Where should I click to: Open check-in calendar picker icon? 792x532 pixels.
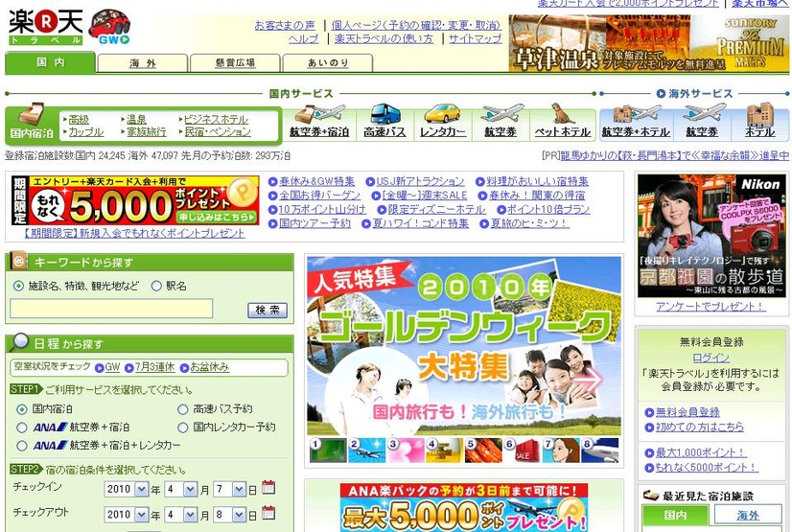pos(268,488)
